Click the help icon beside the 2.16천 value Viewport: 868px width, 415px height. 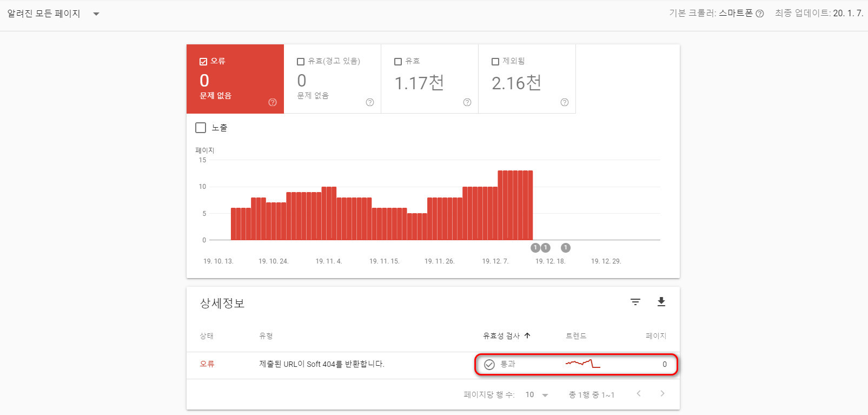[x=565, y=102]
